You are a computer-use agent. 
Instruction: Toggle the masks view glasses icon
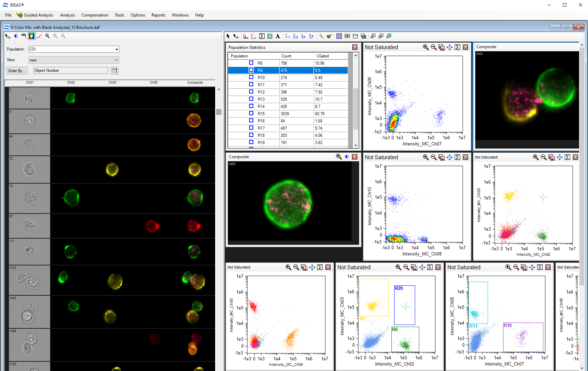click(x=23, y=36)
